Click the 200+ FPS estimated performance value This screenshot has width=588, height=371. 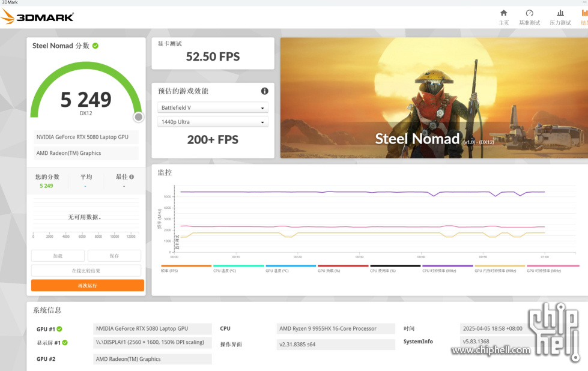point(213,140)
